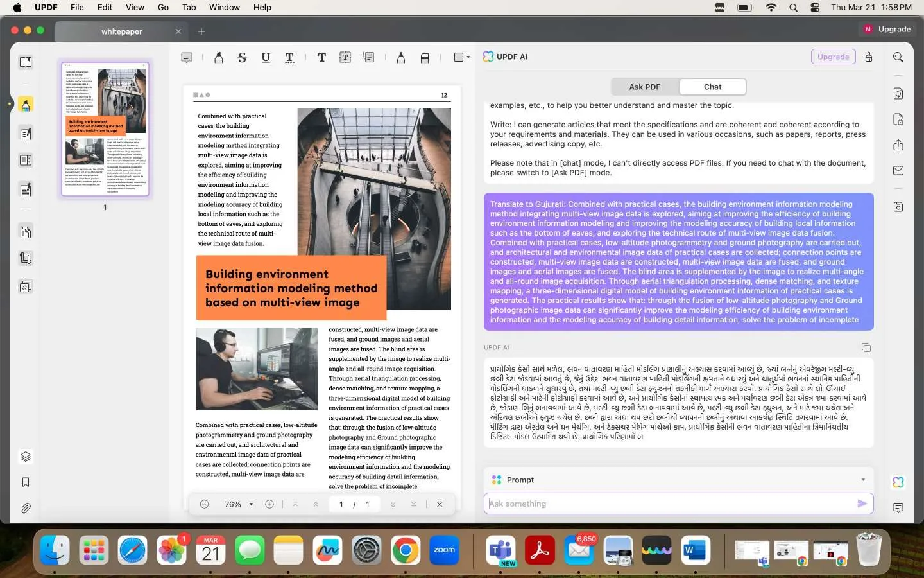The width and height of the screenshot is (924, 578).
Task: Click the current page number field
Action: pos(341,504)
